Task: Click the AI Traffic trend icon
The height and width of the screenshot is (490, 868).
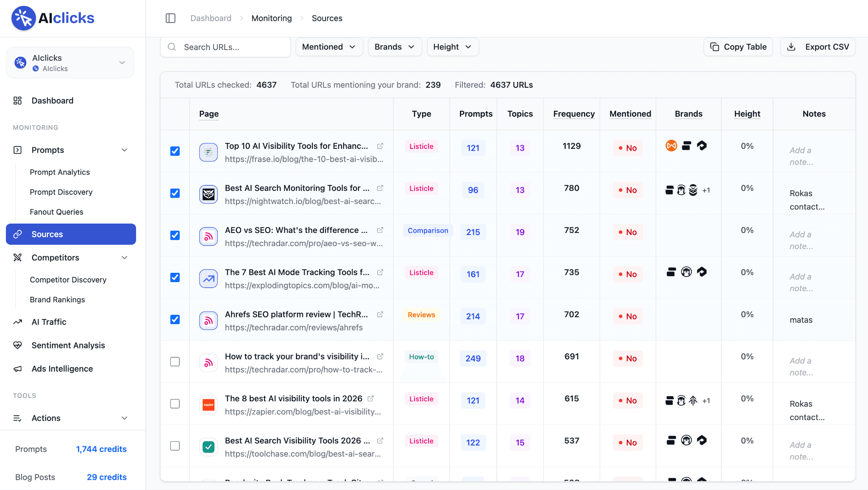Action: pyautogui.click(x=17, y=322)
